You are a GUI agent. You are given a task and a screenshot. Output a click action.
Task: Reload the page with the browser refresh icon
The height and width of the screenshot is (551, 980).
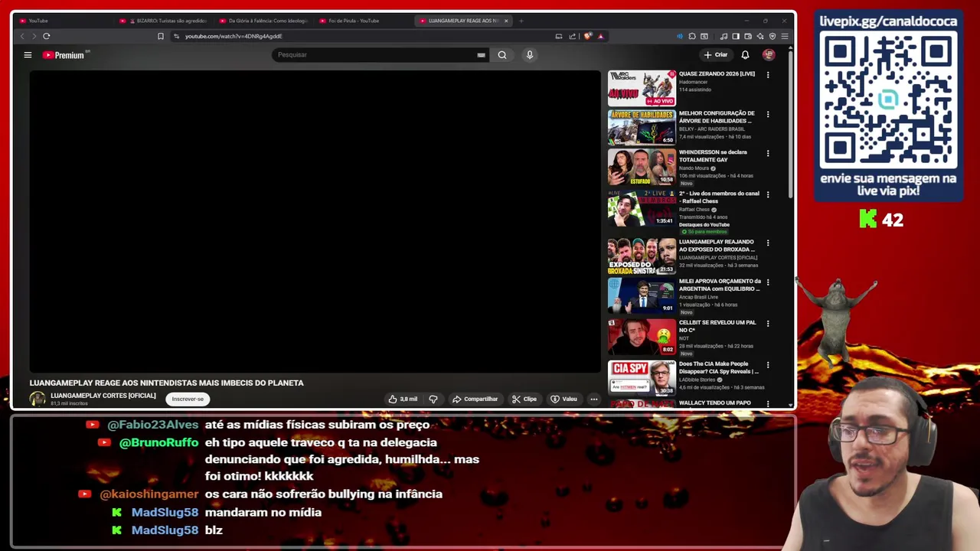[x=47, y=36]
